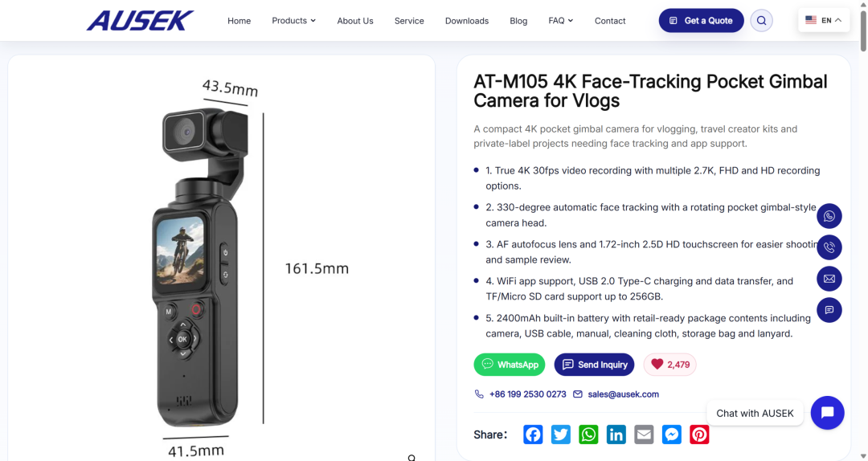
Task: Expand the FAQ dropdown menu
Action: click(561, 20)
